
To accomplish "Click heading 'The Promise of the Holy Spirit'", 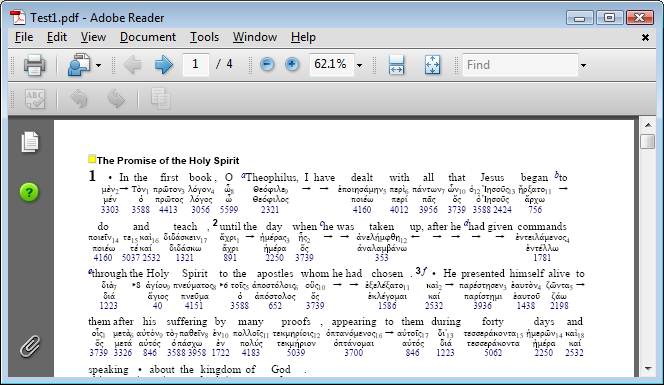I will coord(168,161).
